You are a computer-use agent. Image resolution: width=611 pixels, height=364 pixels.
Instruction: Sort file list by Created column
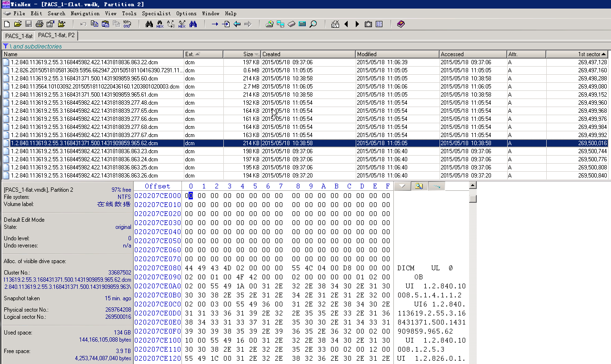tap(308, 54)
